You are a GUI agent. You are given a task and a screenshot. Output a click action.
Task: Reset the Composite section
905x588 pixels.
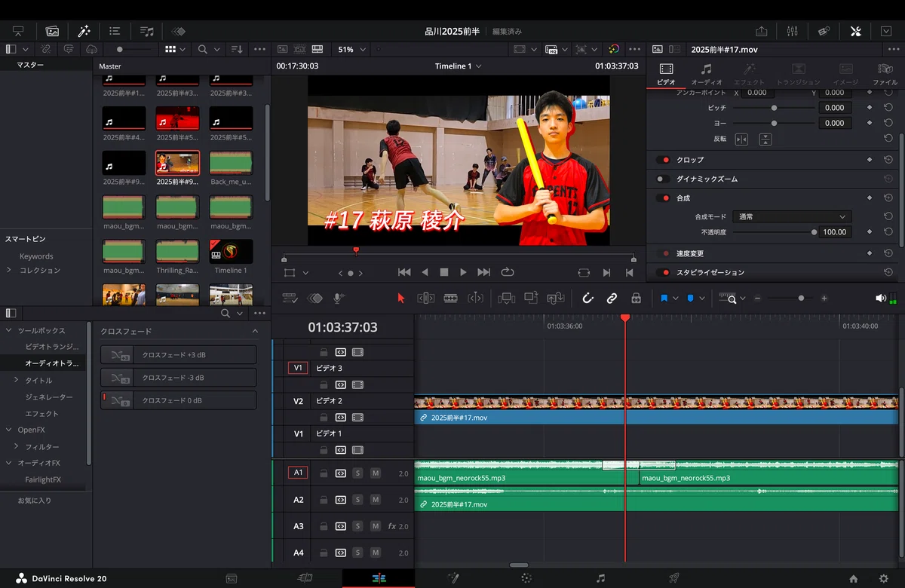coord(888,198)
